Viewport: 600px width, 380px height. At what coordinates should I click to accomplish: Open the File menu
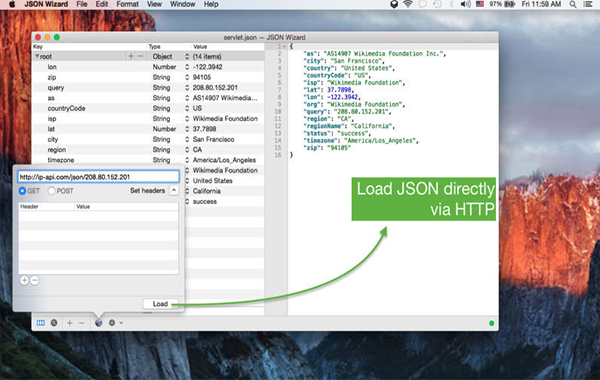(82, 4)
